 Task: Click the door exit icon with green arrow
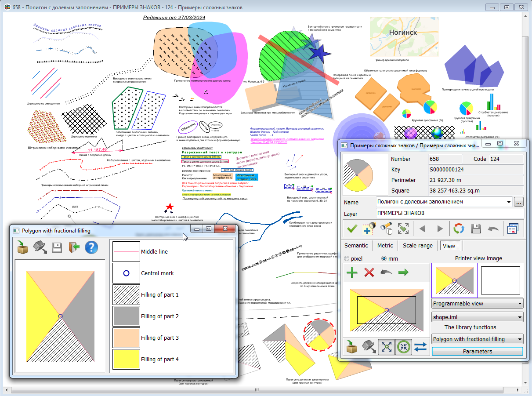74,247
